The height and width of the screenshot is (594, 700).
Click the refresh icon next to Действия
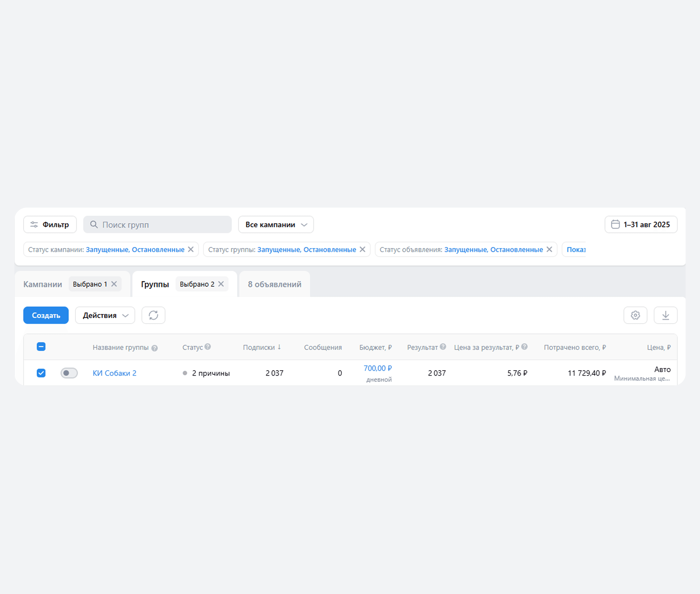(153, 315)
